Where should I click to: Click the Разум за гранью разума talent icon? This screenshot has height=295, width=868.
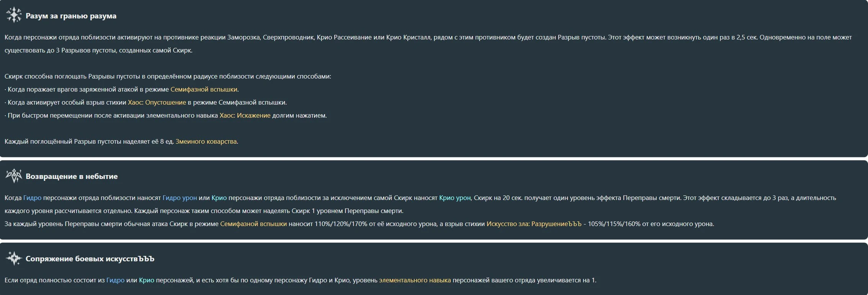click(x=14, y=15)
